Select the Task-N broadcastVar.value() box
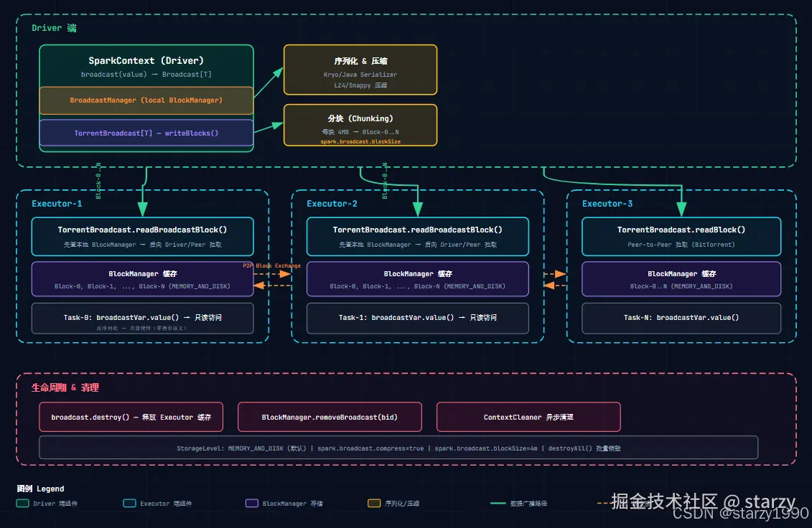The width and height of the screenshot is (812, 528). (681, 319)
